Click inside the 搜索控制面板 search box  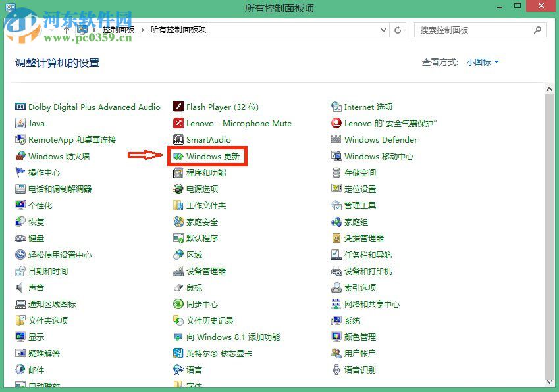coord(474,30)
